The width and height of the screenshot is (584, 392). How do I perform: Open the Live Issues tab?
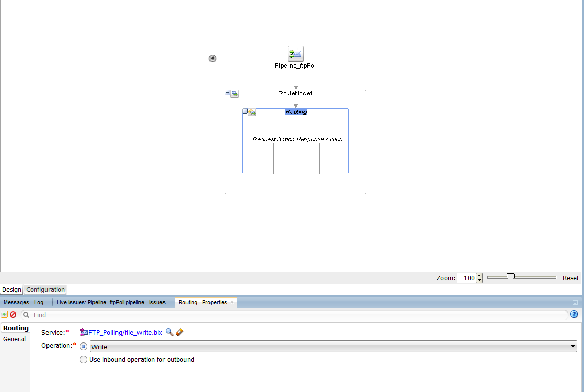[x=111, y=302]
